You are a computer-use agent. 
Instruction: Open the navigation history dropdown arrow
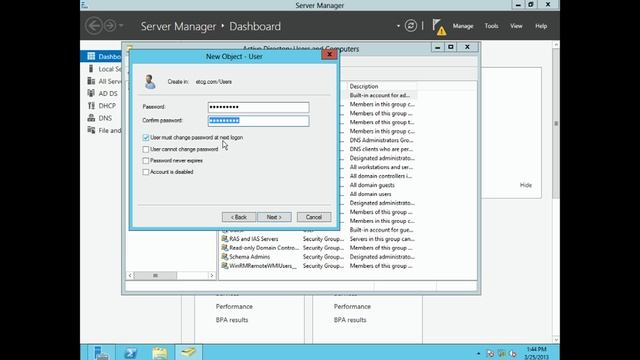tap(121, 26)
